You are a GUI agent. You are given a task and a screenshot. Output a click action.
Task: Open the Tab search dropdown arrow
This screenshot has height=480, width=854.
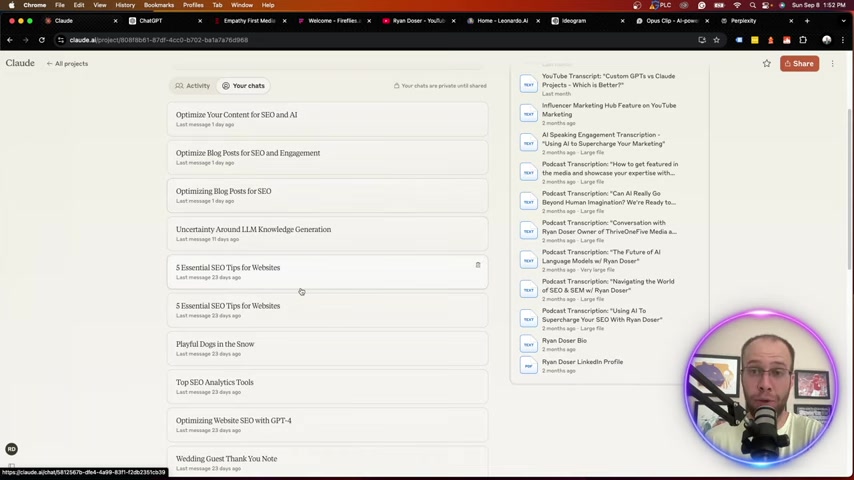click(843, 21)
